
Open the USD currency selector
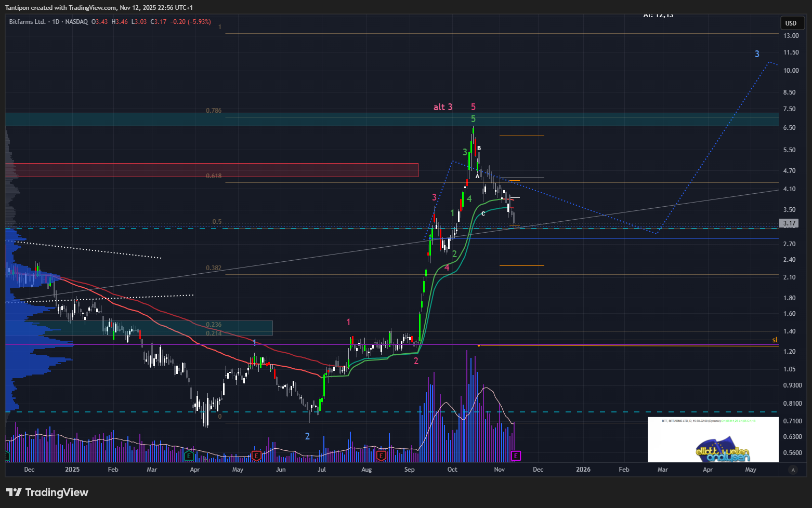point(791,23)
